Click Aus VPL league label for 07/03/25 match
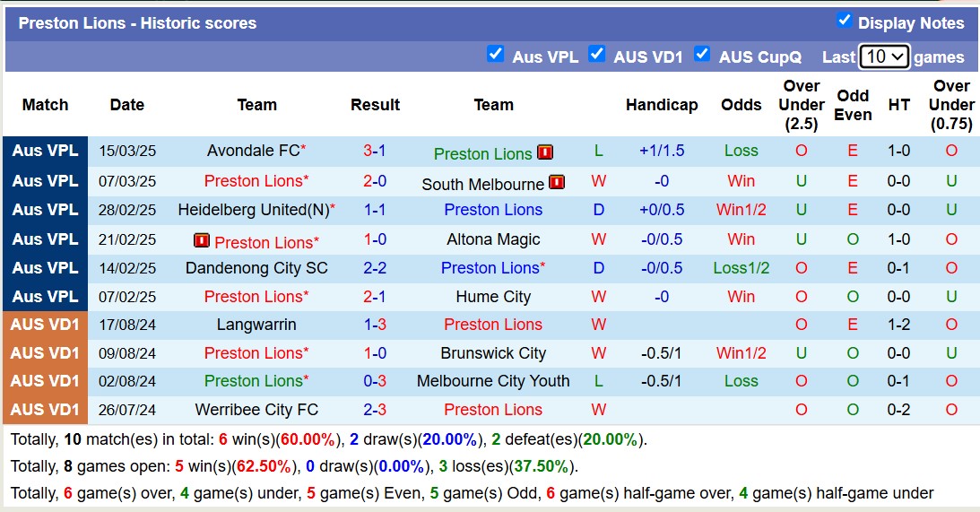980x512 pixels. point(45,181)
